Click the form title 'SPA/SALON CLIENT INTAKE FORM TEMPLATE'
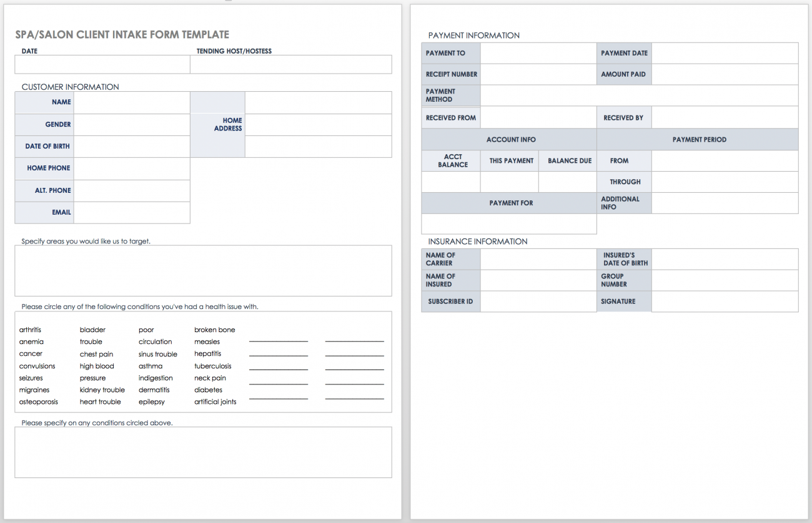 point(122,35)
